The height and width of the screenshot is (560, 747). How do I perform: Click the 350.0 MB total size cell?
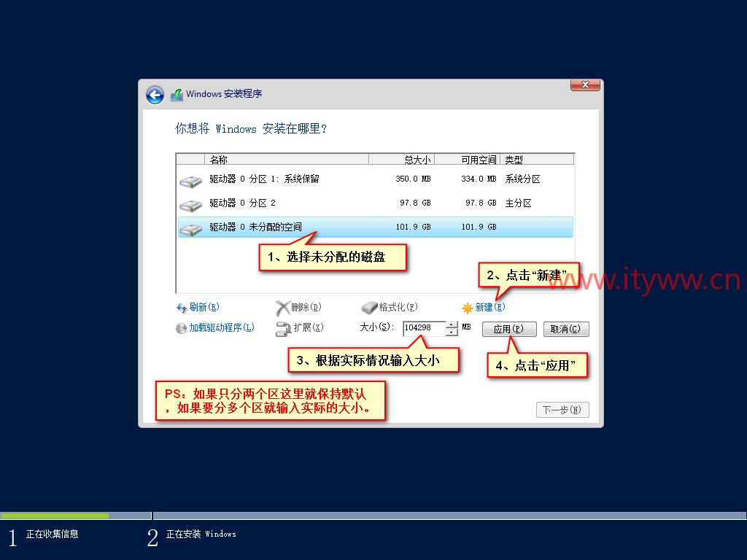pyautogui.click(x=413, y=179)
